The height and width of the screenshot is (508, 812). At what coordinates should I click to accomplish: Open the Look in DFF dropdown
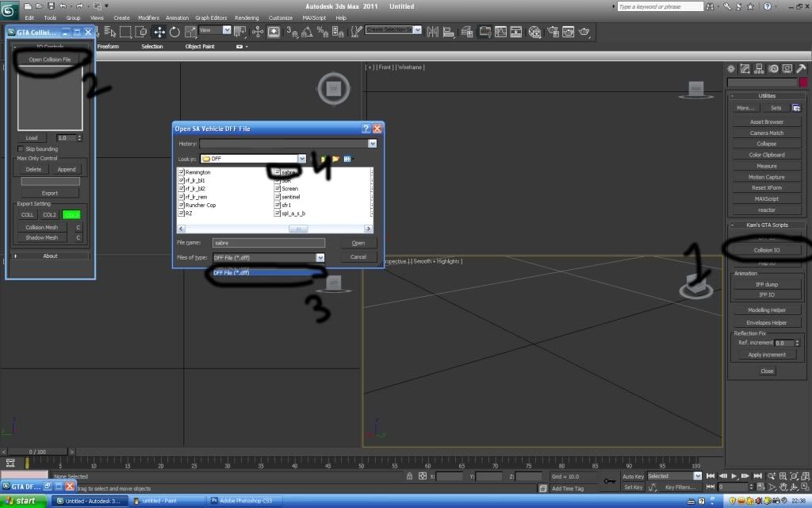click(x=301, y=159)
